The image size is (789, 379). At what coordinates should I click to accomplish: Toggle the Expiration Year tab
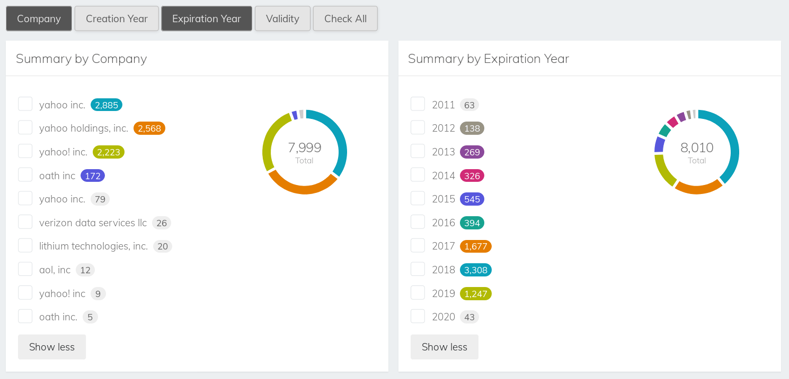point(206,19)
